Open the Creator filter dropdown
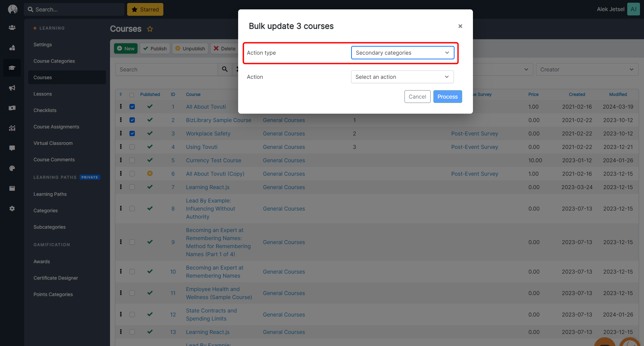 (587, 69)
